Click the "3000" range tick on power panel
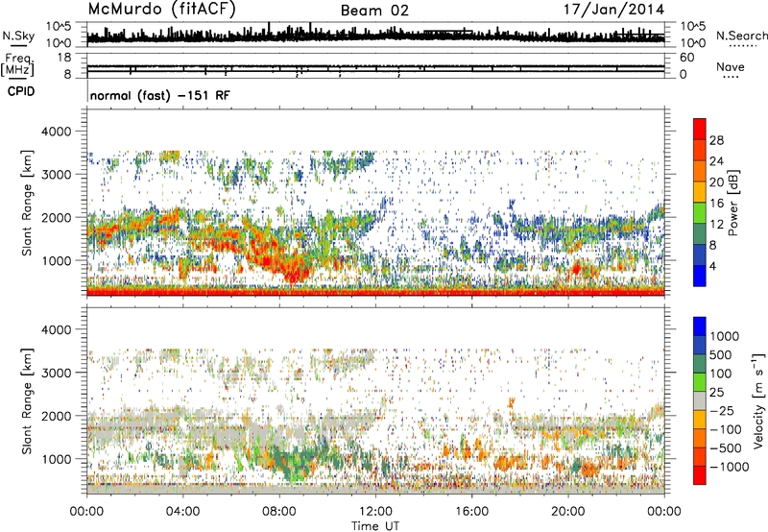This screenshot has height=532, width=768. 58,175
